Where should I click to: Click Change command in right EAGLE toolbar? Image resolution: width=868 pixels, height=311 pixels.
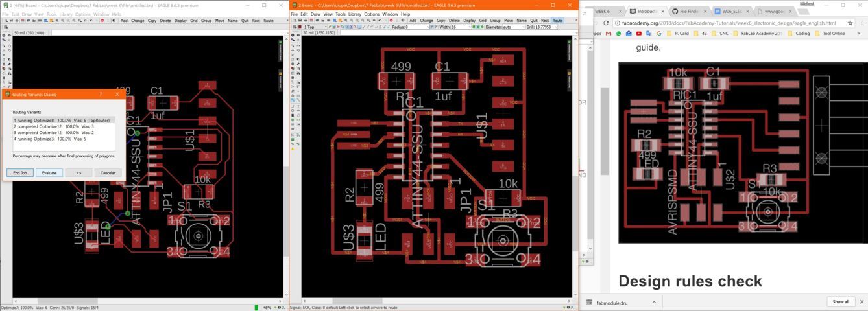[x=426, y=21]
